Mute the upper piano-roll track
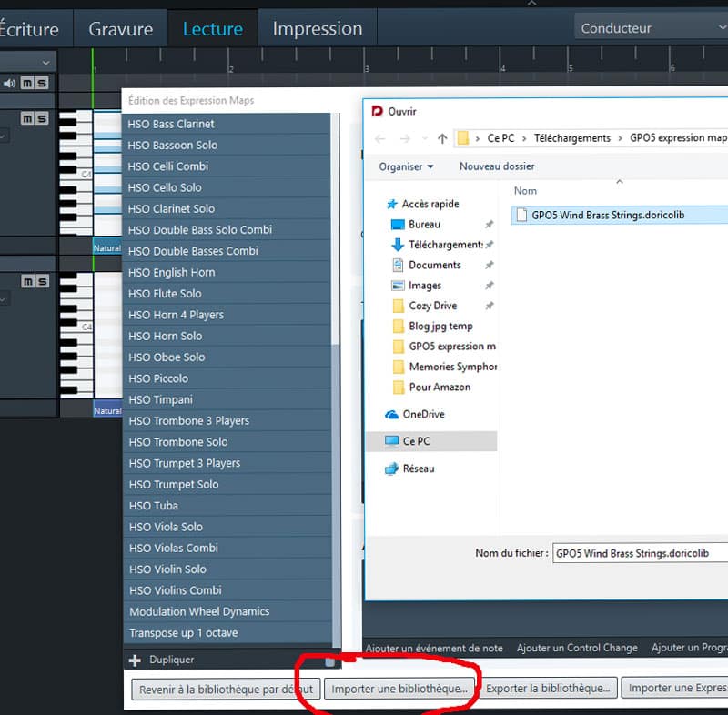This screenshot has width=728, height=715. (26, 119)
